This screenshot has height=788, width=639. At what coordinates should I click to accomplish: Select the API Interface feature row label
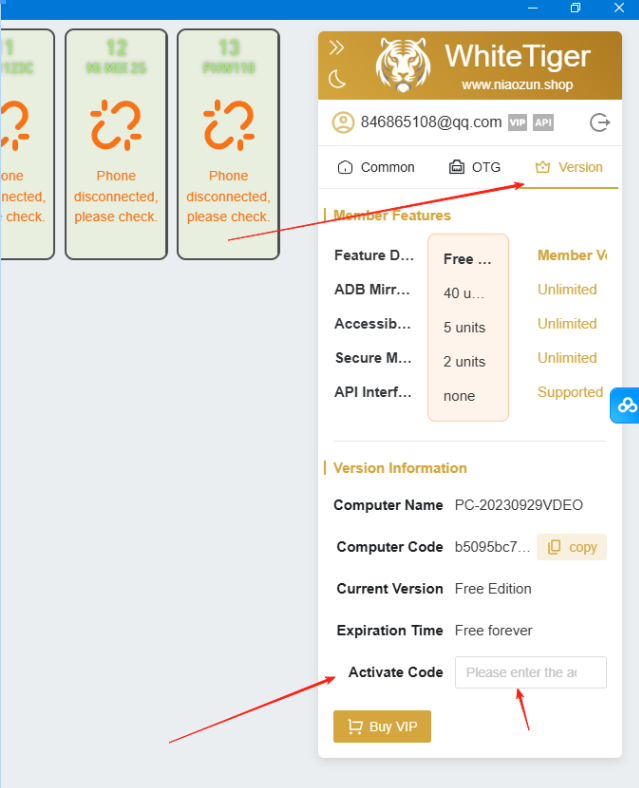coord(373,392)
